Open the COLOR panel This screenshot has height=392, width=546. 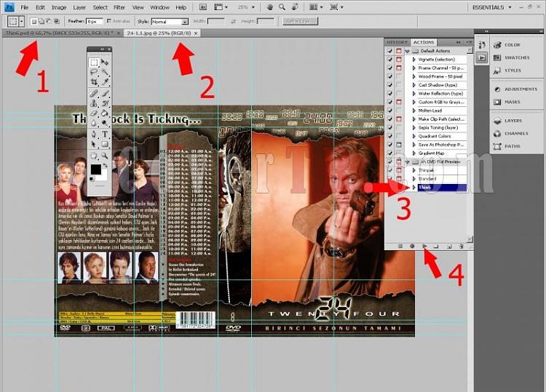(512, 45)
